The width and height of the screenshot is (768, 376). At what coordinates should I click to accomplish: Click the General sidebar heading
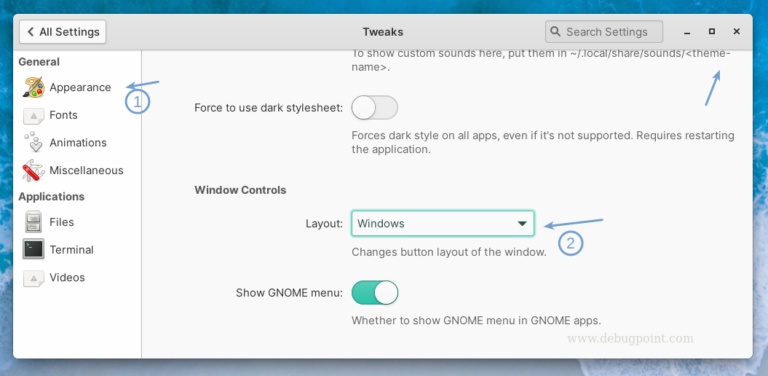click(39, 62)
